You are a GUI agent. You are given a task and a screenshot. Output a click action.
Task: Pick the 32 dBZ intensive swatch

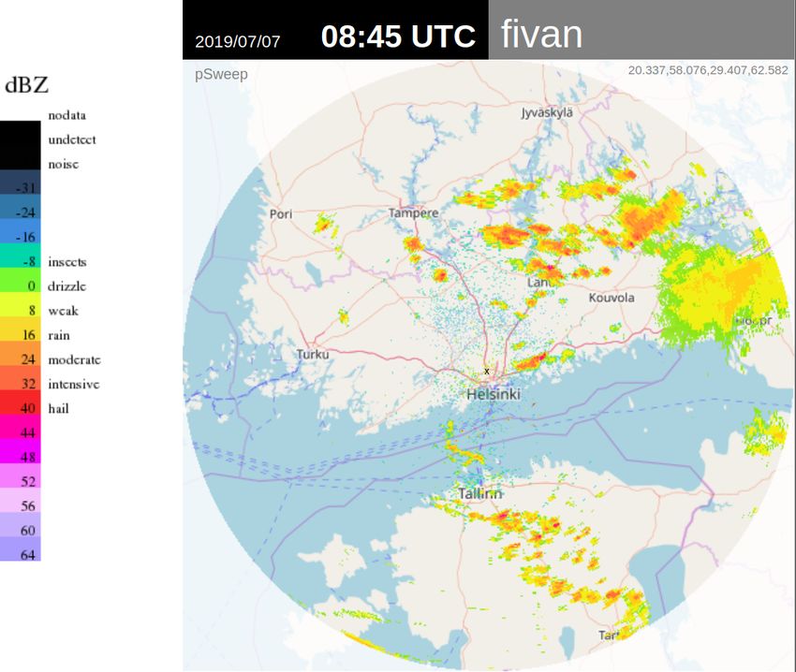coord(21,377)
